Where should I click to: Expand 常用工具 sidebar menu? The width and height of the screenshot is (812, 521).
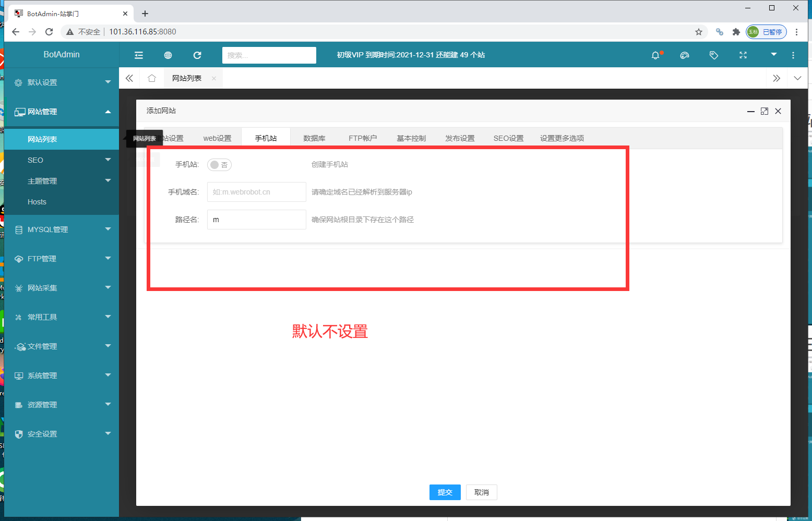(62, 317)
